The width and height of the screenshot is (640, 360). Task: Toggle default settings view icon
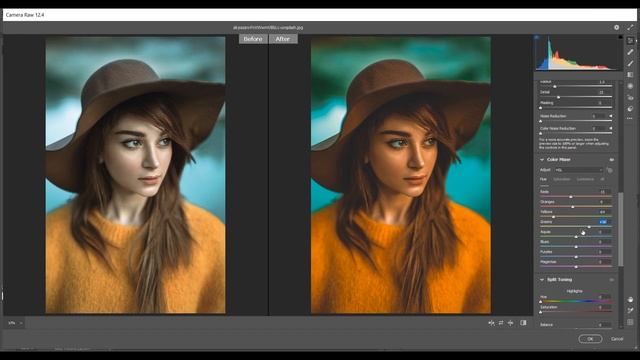[x=523, y=323]
